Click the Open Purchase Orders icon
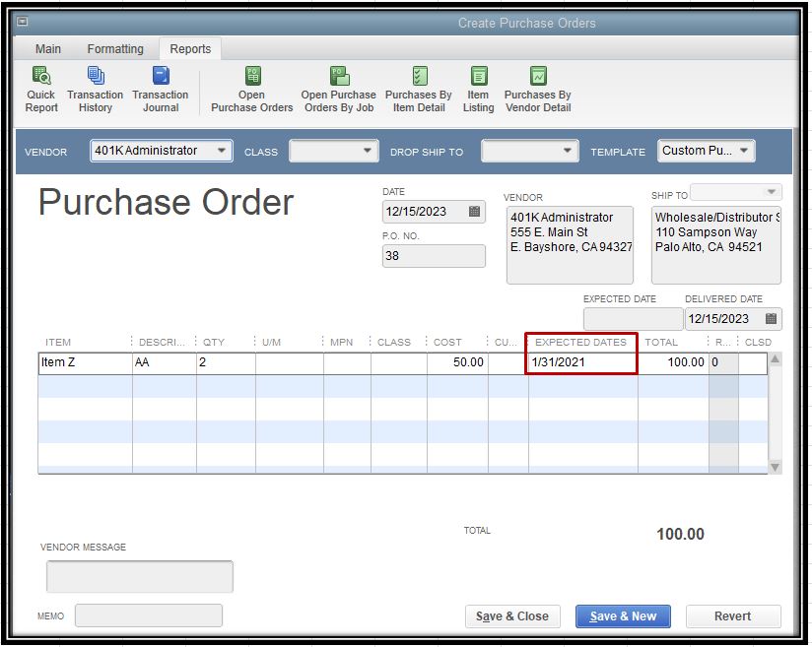Viewport: 812px width, 647px height. (x=252, y=77)
